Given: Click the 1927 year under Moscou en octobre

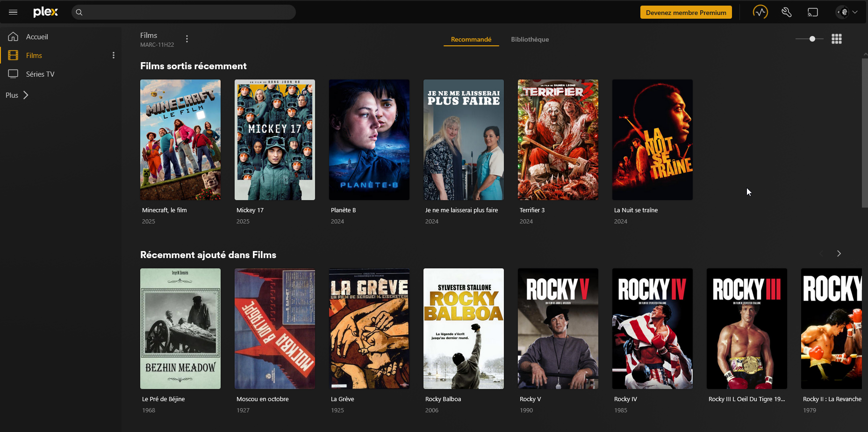Looking at the screenshot, I should tap(243, 410).
